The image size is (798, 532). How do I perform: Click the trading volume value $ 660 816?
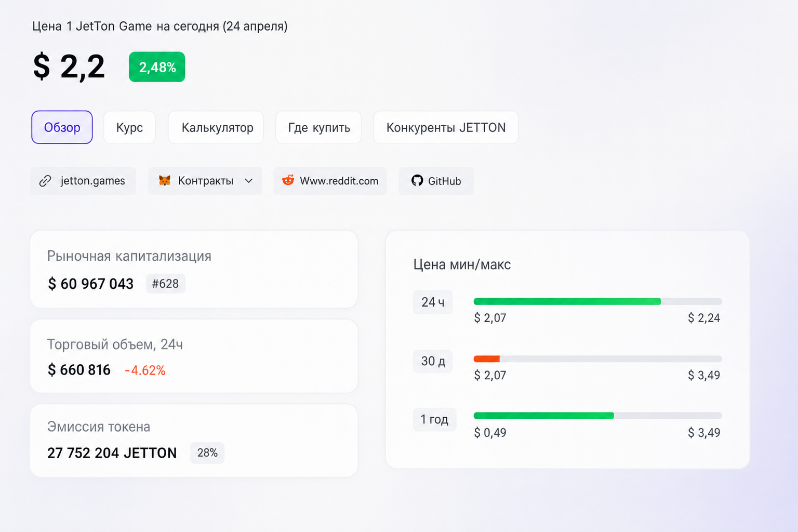click(x=79, y=370)
